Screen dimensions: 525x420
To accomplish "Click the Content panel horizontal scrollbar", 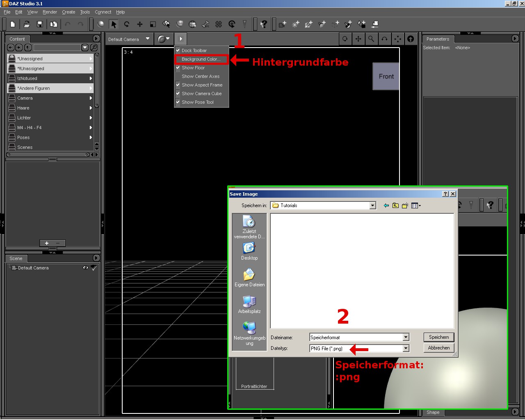I will pos(48,155).
